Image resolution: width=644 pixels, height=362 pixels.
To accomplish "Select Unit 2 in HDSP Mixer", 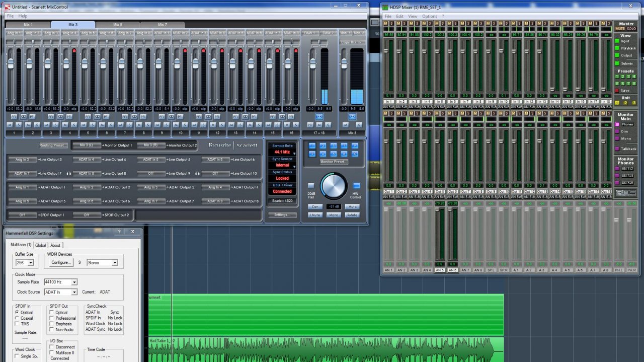I will (625, 103).
